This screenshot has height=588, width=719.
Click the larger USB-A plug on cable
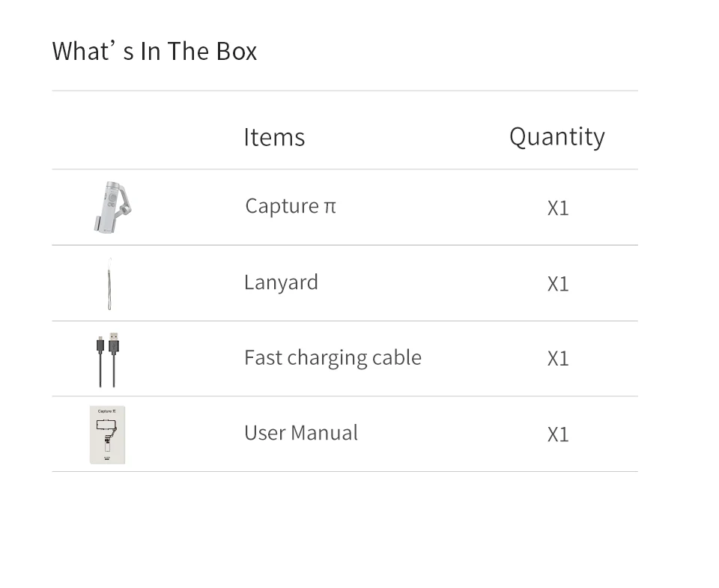tap(114, 345)
